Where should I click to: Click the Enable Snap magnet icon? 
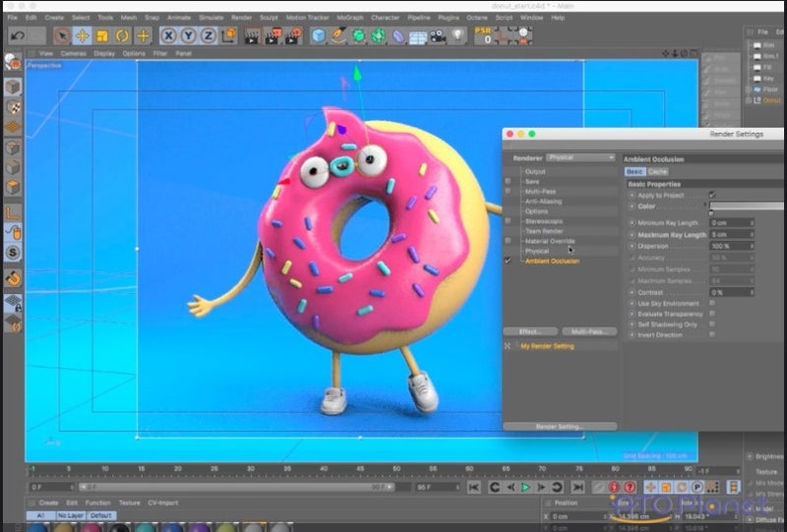point(13,277)
